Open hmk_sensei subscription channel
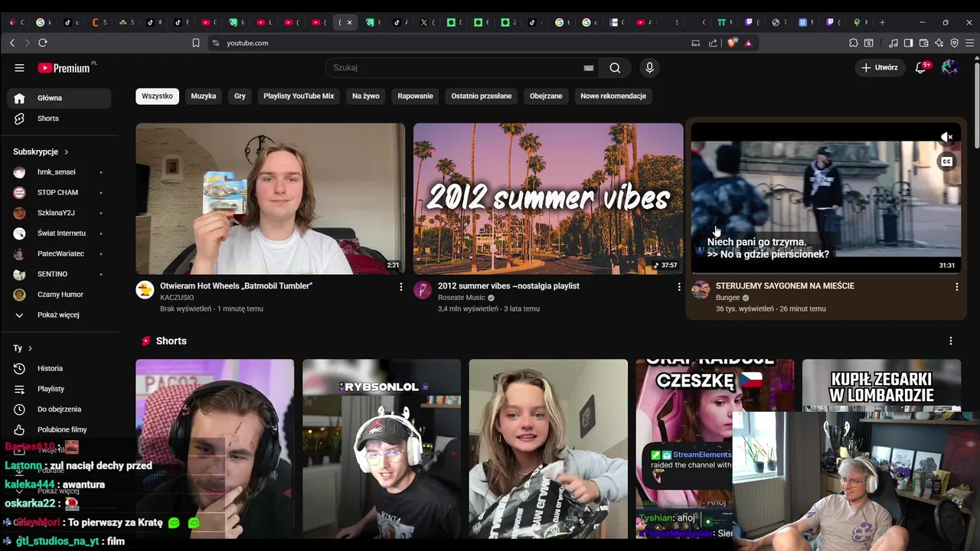 tap(59, 172)
